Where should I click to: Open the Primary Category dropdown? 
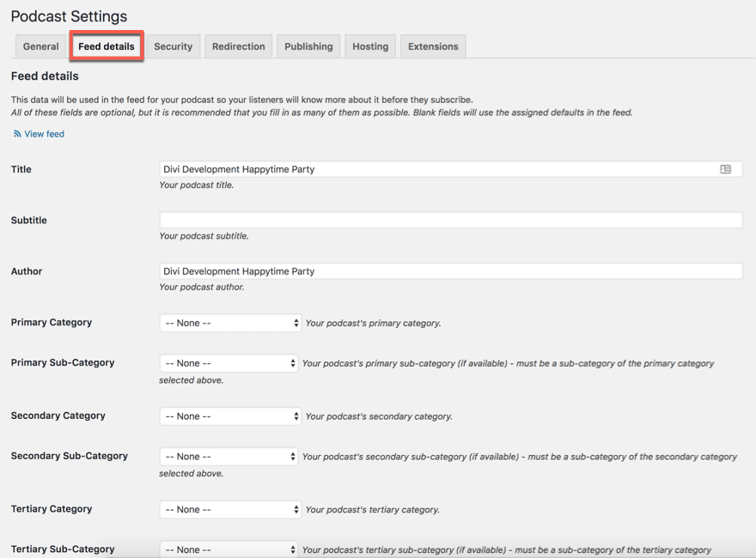pyautogui.click(x=229, y=323)
